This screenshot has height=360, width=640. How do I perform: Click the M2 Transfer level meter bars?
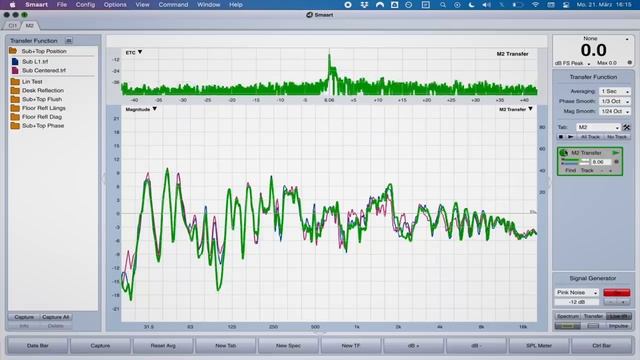tap(576, 162)
